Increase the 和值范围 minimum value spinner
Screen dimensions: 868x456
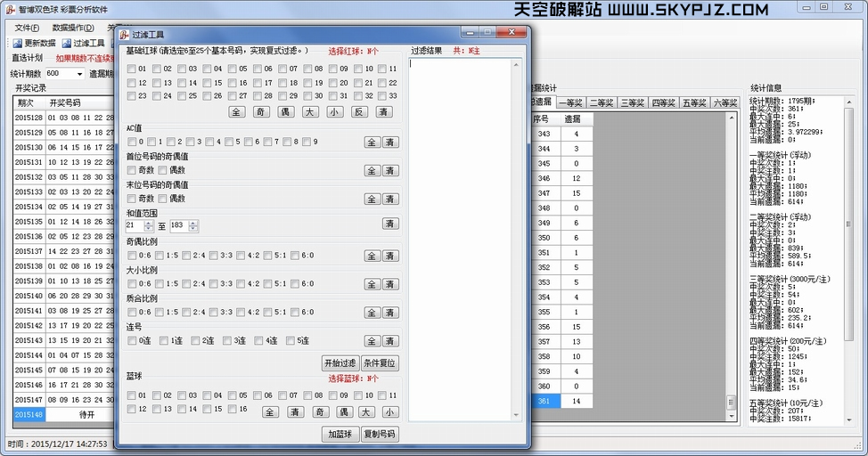point(148,223)
